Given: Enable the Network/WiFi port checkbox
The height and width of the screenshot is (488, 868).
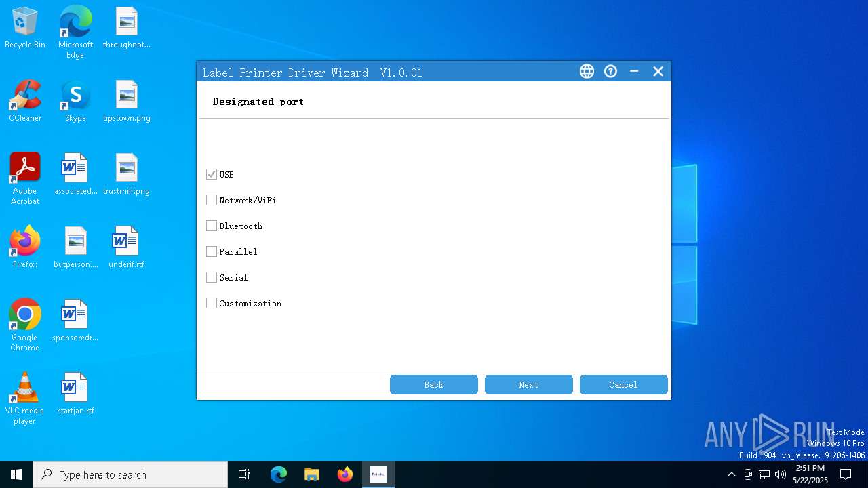Looking at the screenshot, I should point(212,200).
